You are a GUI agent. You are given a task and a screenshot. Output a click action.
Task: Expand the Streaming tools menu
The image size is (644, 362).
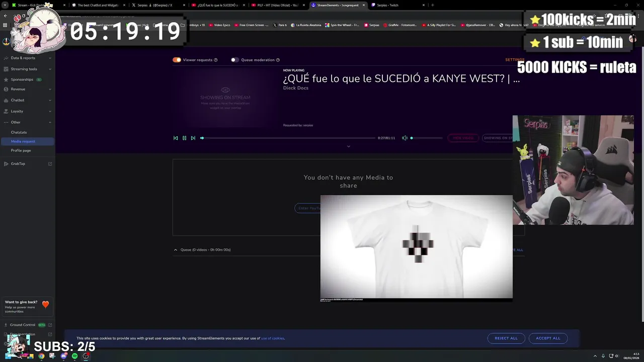(x=50, y=69)
